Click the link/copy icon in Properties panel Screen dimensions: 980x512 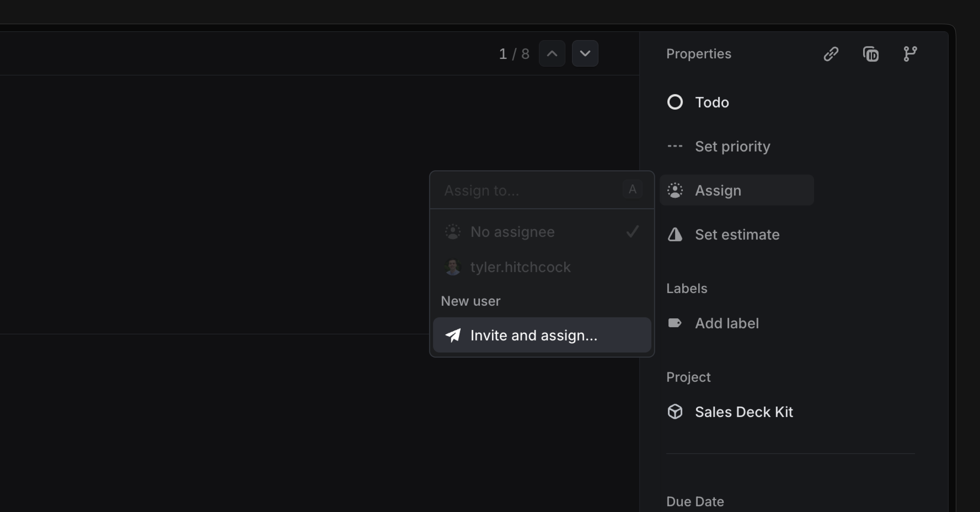click(x=831, y=54)
